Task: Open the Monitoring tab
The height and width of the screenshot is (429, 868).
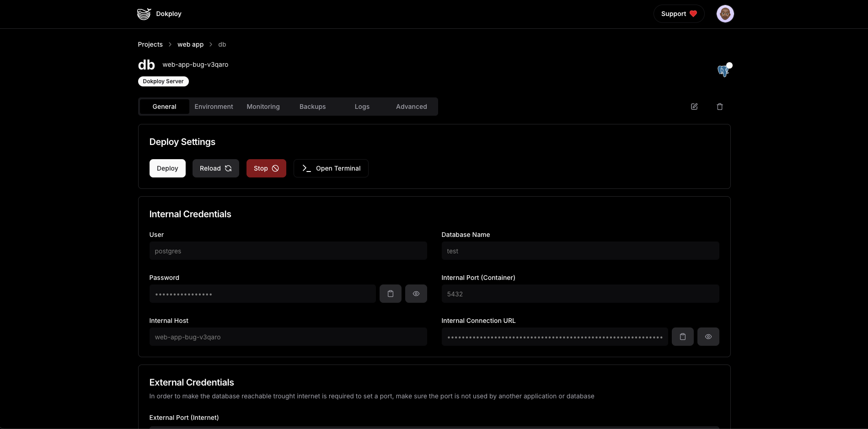Action: click(x=263, y=107)
